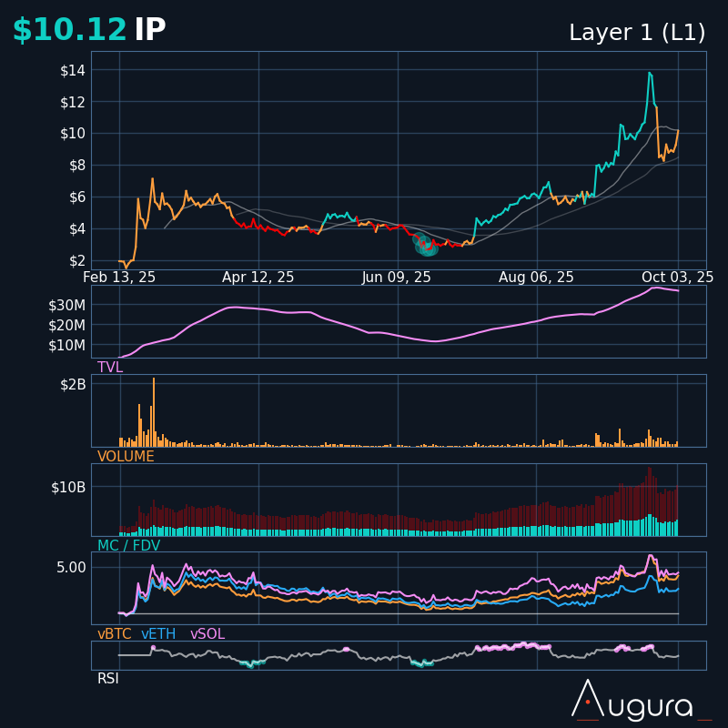Select the VOLUME panel label
Viewport: 728px width, 728px height.
126,457
